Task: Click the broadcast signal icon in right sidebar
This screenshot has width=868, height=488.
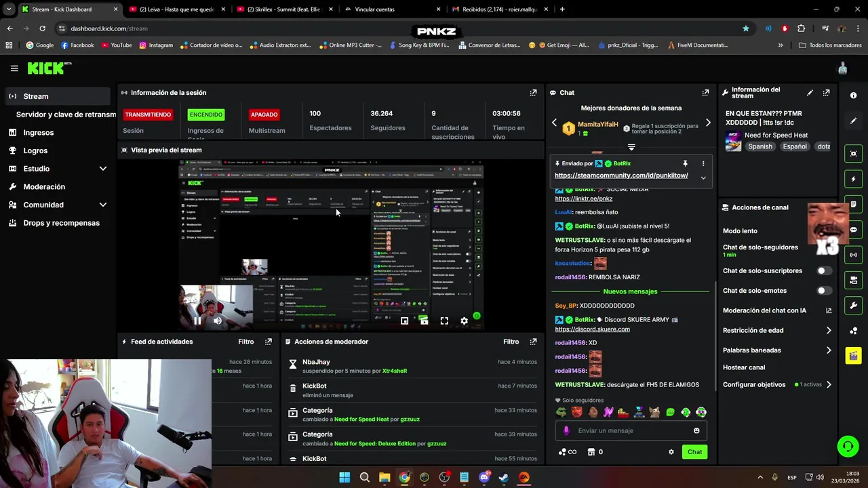Action: [x=853, y=255]
